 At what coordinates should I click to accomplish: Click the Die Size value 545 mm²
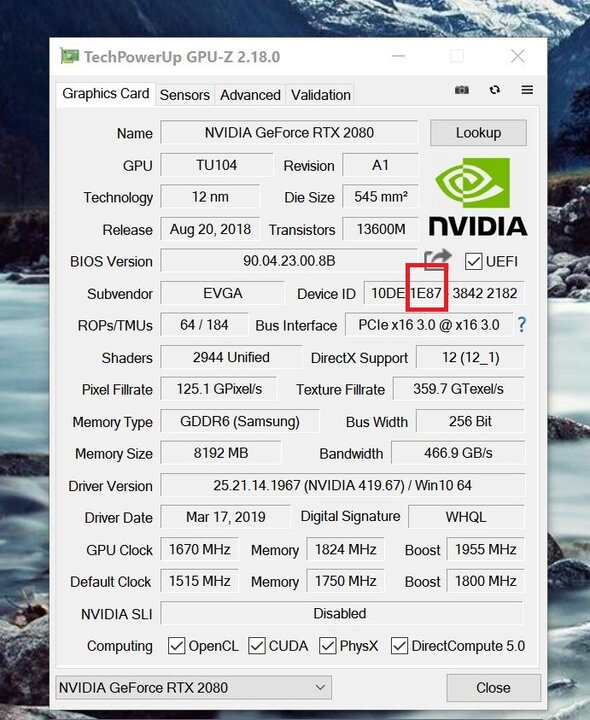click(380, 197)
